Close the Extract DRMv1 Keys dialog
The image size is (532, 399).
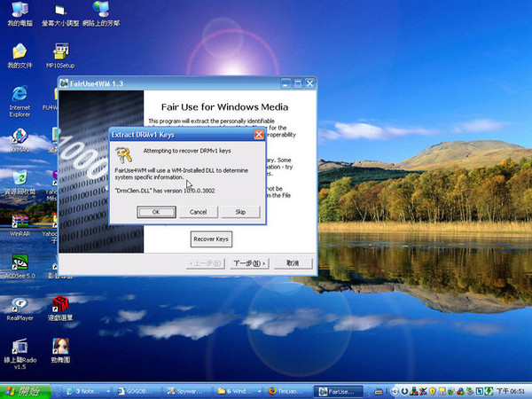[259, 135]
